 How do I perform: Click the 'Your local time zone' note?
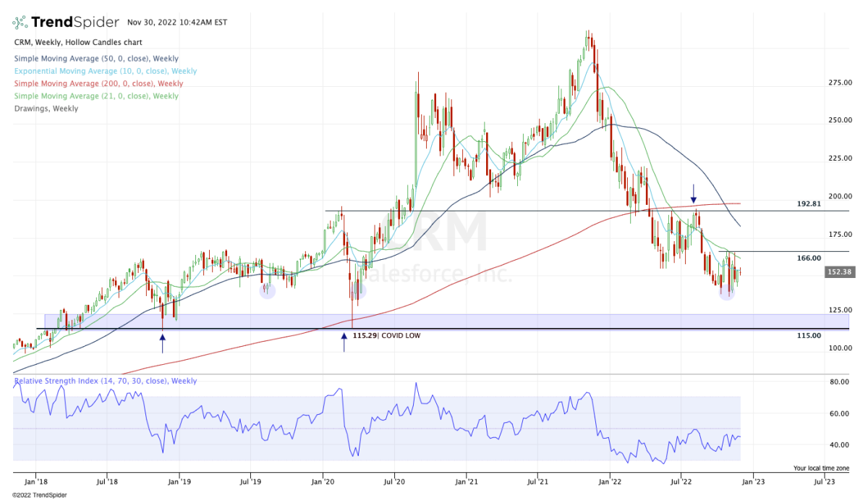click(x=822, y=468)
